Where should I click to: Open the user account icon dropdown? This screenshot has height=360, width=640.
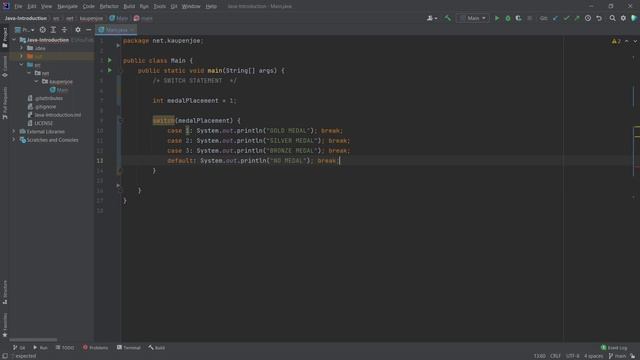(x=431, y=18)
